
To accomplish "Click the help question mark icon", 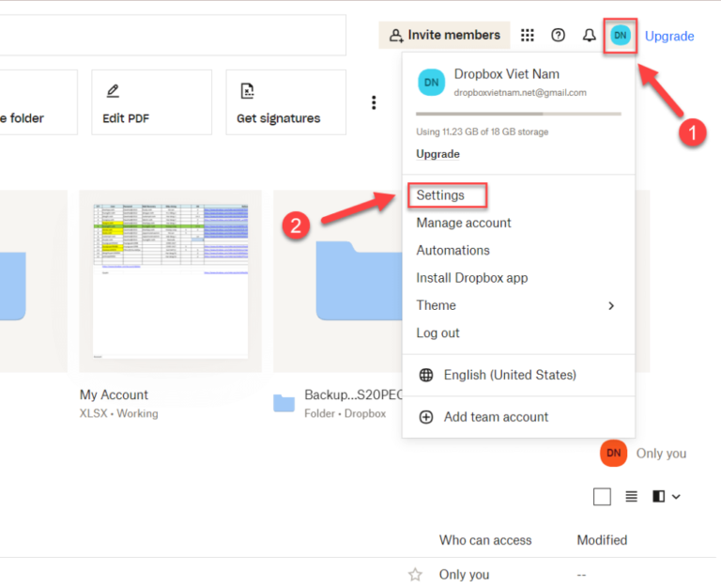I will point(559,36).
